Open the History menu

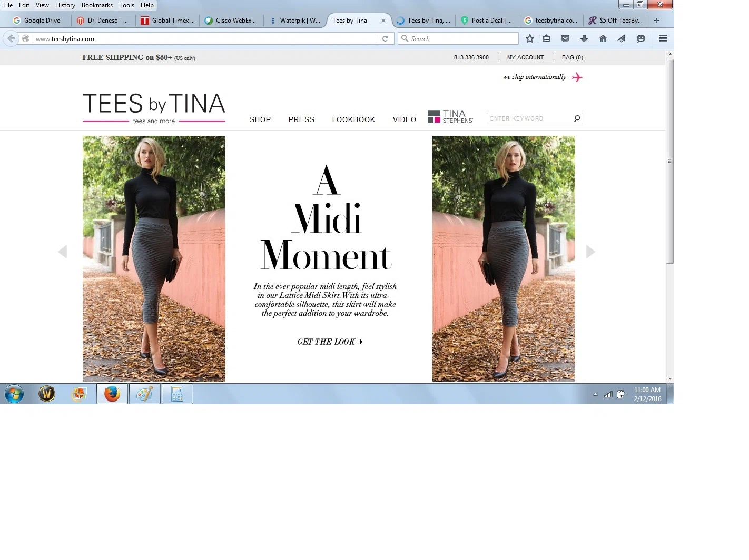65,5
